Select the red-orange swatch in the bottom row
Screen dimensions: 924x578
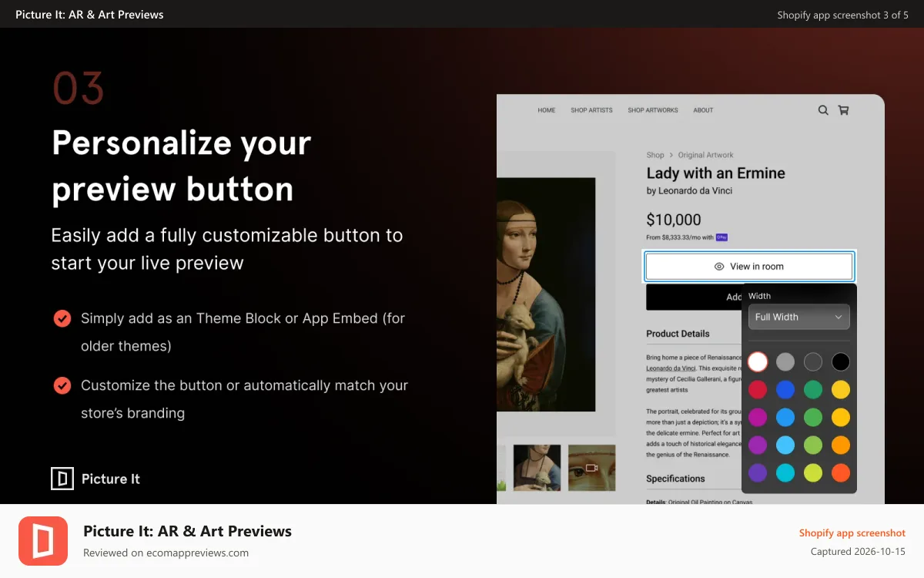click(x=841, y=472)
